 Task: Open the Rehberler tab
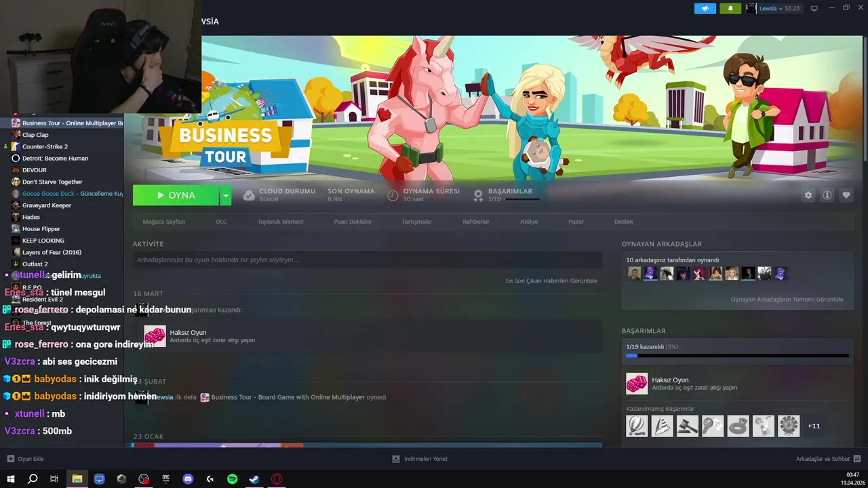(x=476, y=222)
